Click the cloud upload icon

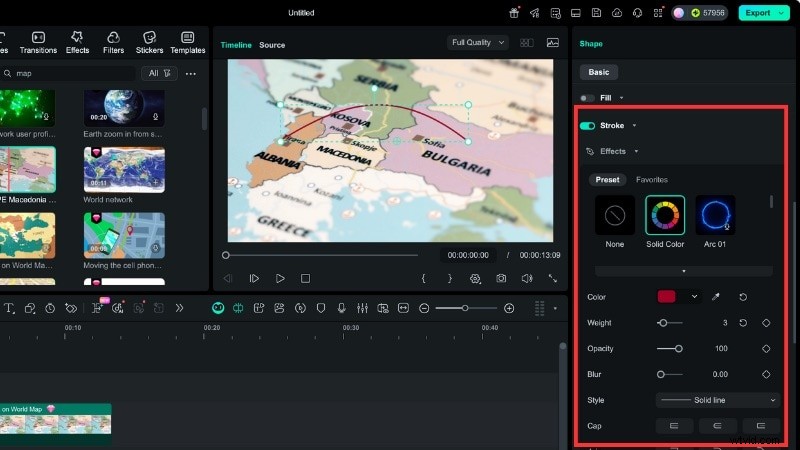point(617,13)
